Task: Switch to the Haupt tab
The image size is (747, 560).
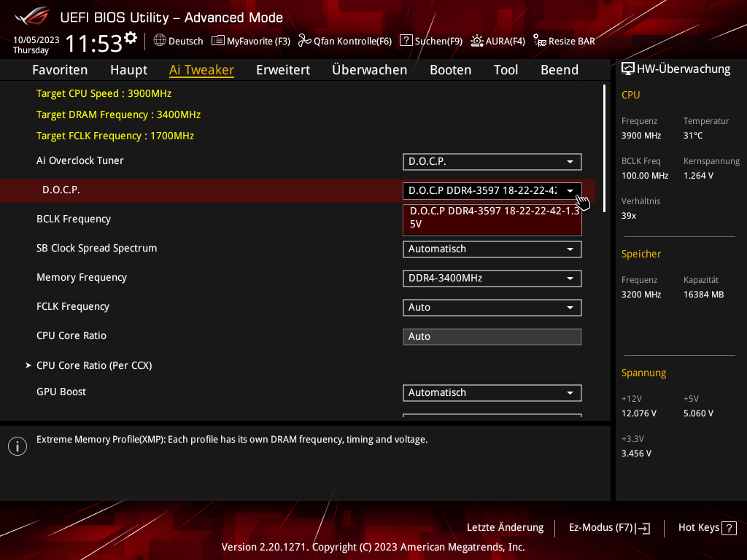Action: click(128, 70)
